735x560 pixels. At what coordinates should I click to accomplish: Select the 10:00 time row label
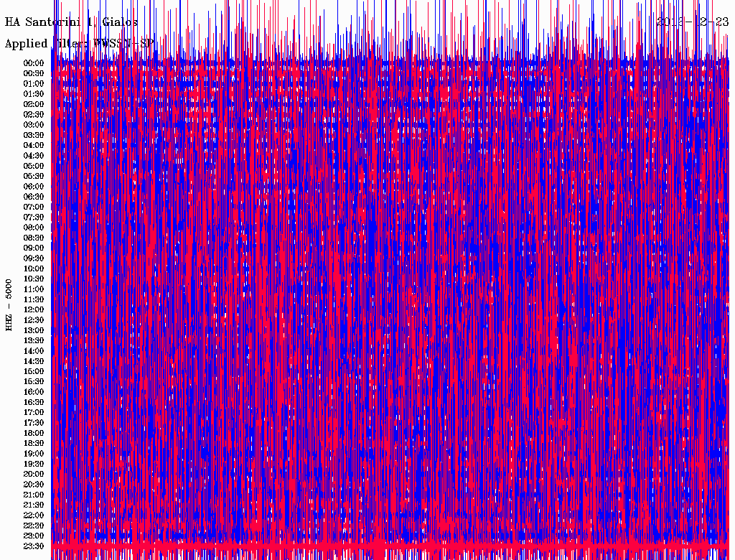click(34, 269)
